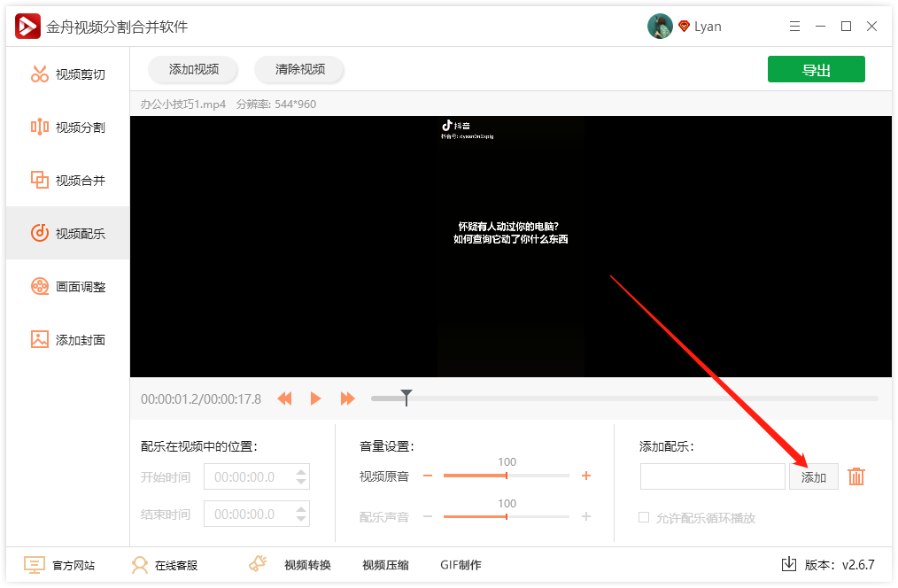This screenshot has height=588, width=898.
Task: Click the overlapping squares merge icon
Action: [x=40, y=180]
